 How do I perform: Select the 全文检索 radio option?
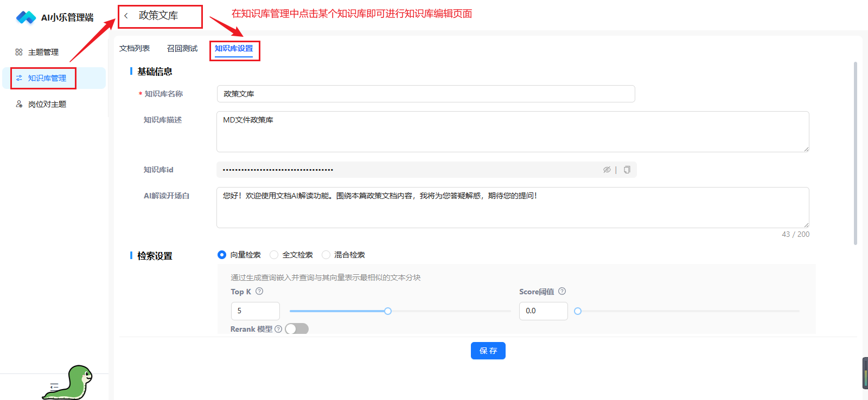[x=275, y=255]
